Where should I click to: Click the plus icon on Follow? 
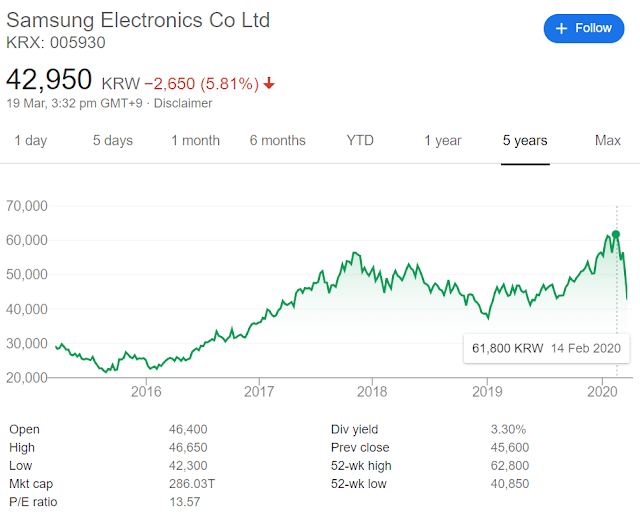coord(561,28)
